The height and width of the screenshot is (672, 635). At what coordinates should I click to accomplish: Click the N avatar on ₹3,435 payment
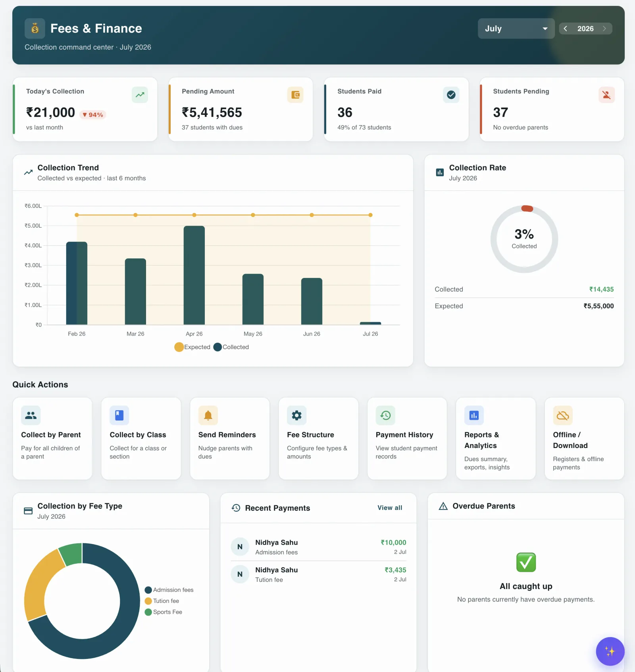[240, 574]
